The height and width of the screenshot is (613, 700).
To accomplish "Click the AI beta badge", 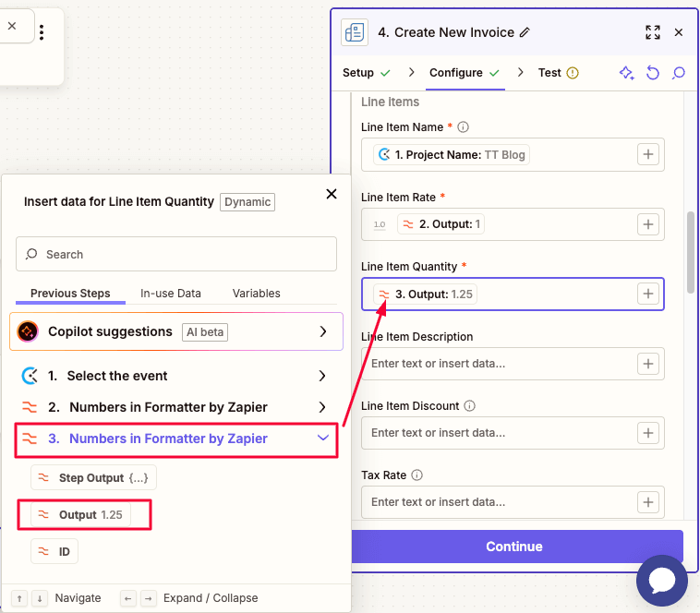I will 205,332.
